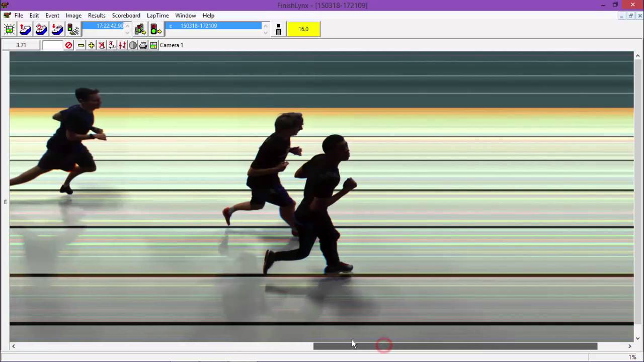The height and width of the screenshot is (362, 644).
Task: Click the green table grid icon beside Camera 1
Action: pyautogui.click(x=153, y=45)
